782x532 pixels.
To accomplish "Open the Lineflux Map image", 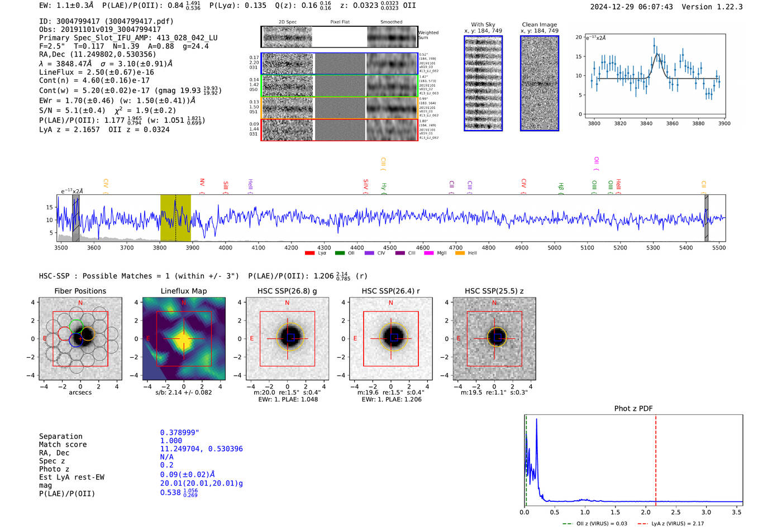I will [184, 339].
